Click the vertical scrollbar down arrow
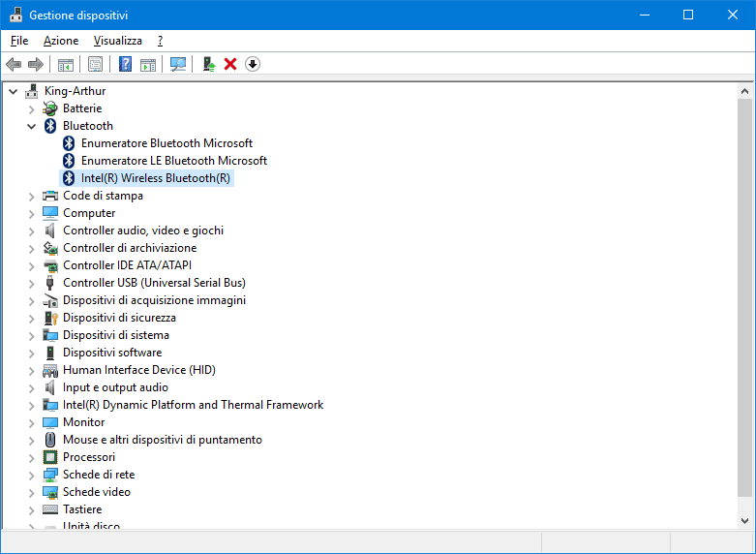The image size is (756, 554). coord(745,521)
